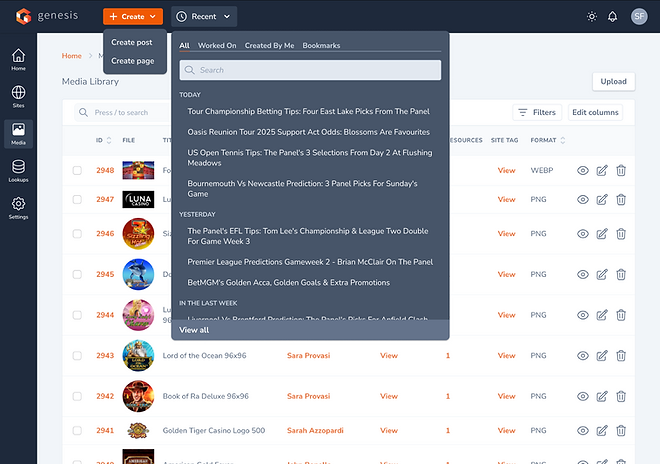
Task: Open the SF user avatar menu
Action: click(639, 16)
